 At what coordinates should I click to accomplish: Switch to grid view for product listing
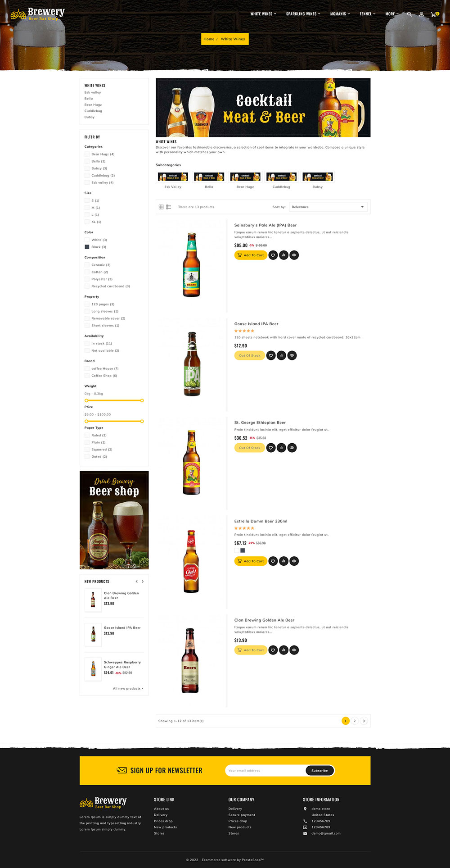pyautogui.click(x=161, y=207)
